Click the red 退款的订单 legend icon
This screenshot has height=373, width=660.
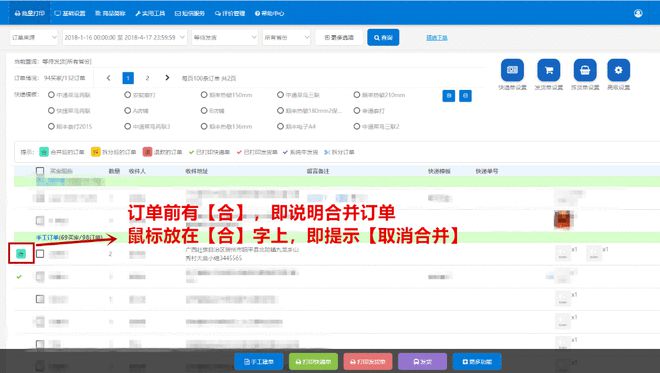(147, 152)
